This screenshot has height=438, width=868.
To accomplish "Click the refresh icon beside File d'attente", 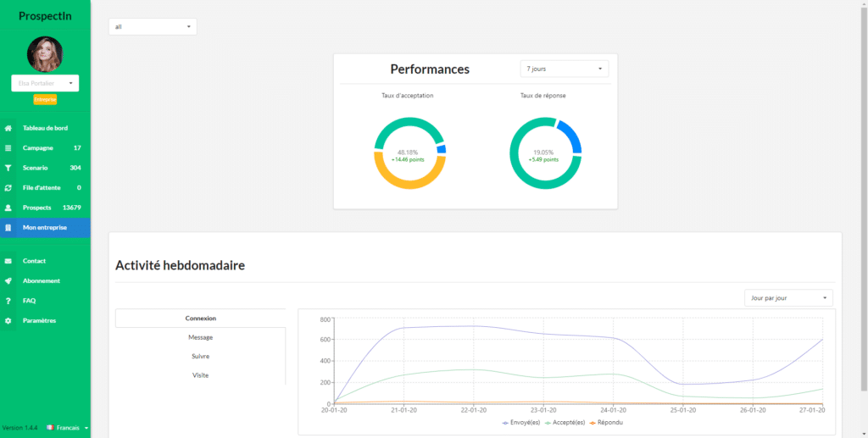I will pyautogui.click(x=8, y=188).
